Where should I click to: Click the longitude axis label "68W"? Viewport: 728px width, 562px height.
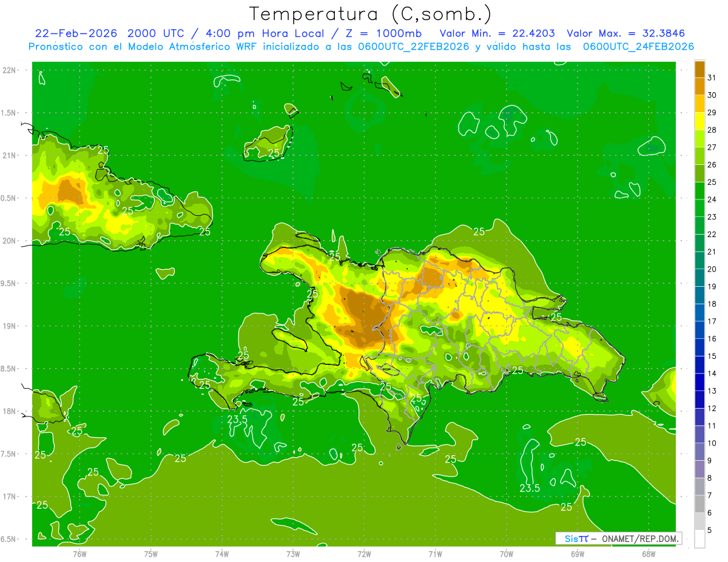(649, 554)
